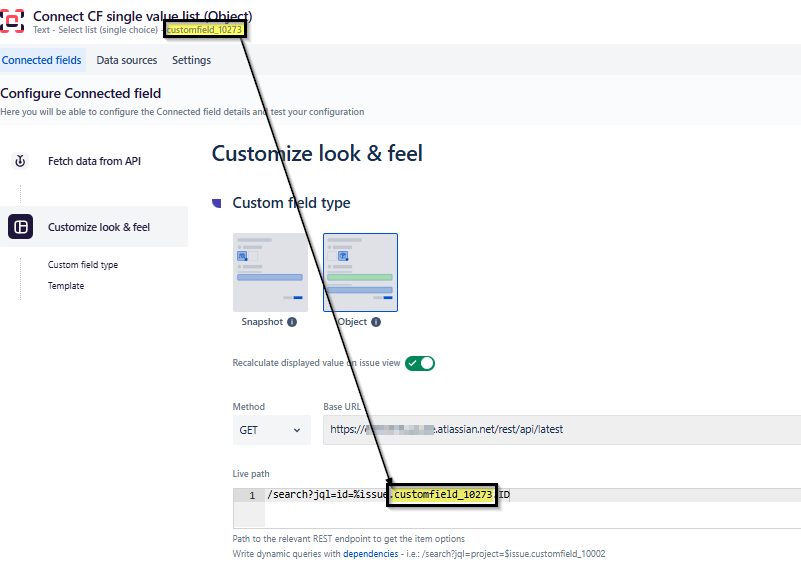The width and height of the screenshot is (801, 578).
Task: Click the Fetch data from API hook icon
Action: 20,162
